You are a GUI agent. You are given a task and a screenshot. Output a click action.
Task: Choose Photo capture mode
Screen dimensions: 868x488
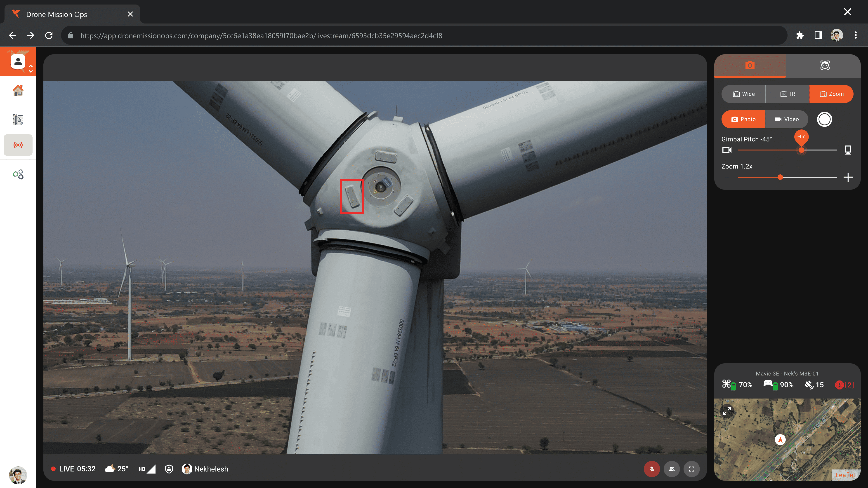(743, 119)
